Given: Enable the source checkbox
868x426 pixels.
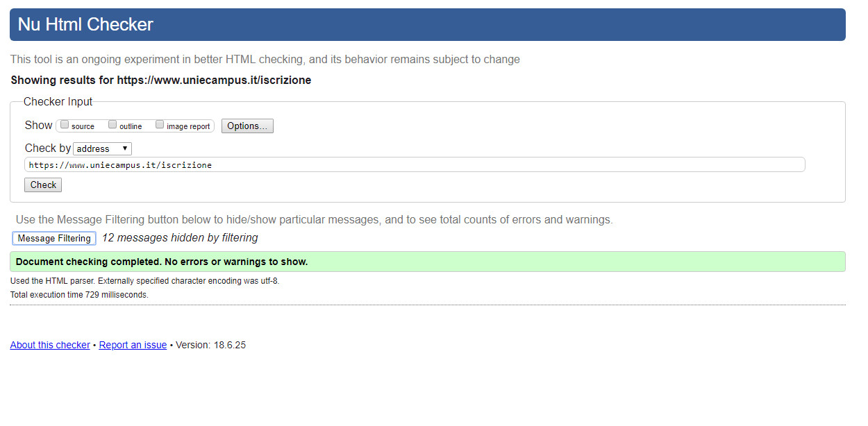Looking at the screenshot, I should [x=65, y=125].
